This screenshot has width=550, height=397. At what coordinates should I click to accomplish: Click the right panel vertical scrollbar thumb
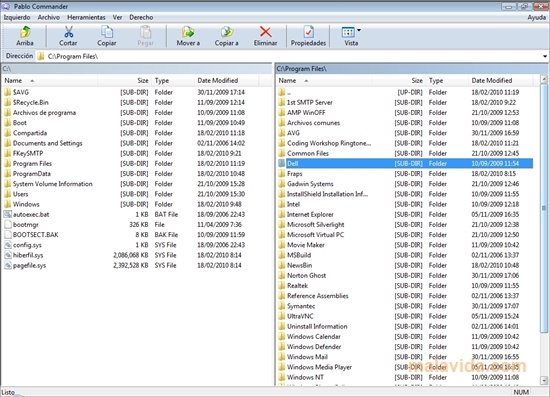544,208
